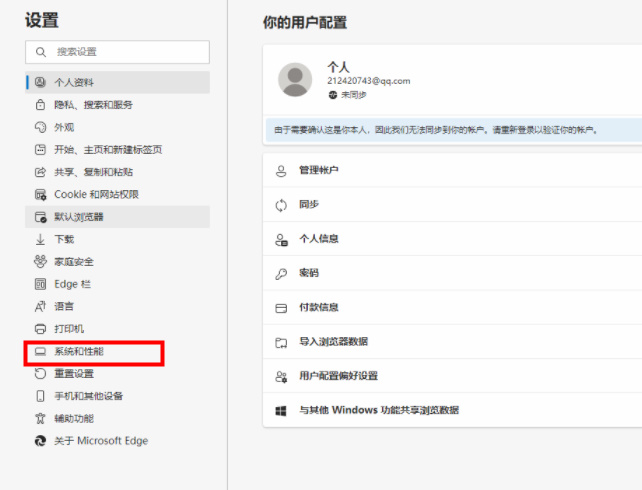Open 关于 Microsoft Edge page
This screenshot has height=490, width=642.
pos(118,441)
